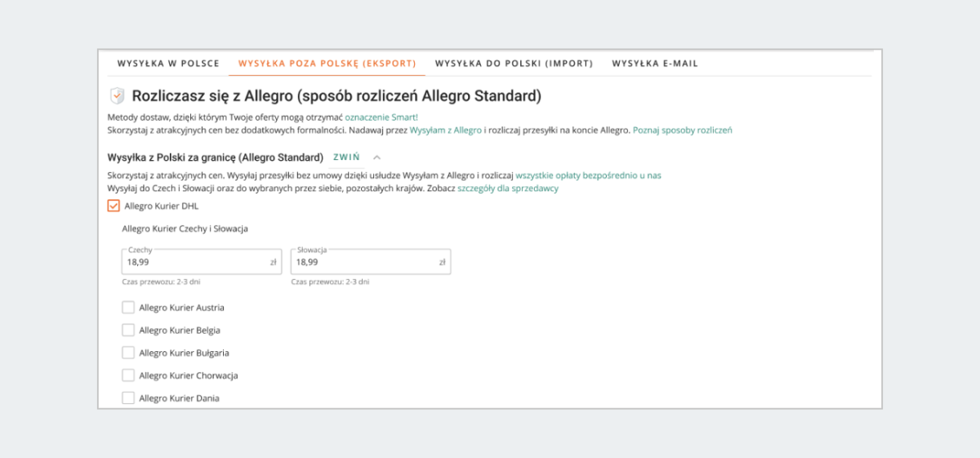Click the Czechy price input field
Image resolution: width=980 pixels, height=458 pixels.
pos(196,262)
